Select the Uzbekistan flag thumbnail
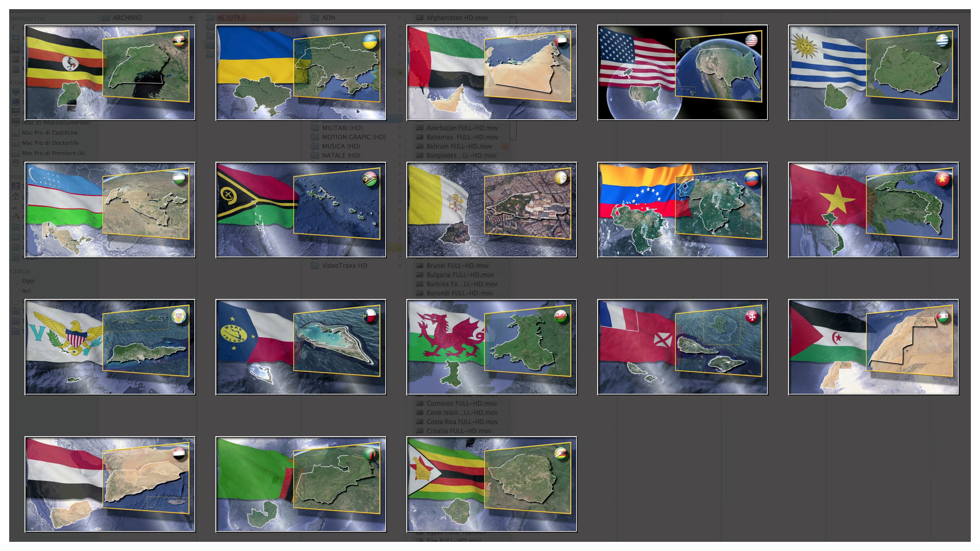 point(110,210)
